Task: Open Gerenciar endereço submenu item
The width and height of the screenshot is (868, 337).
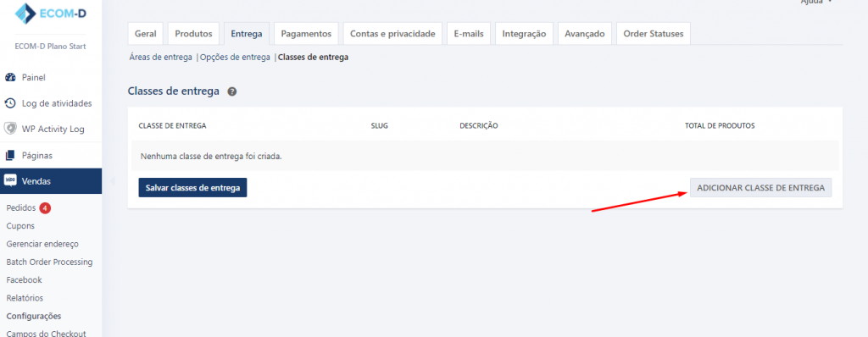Action: [42, 244]
